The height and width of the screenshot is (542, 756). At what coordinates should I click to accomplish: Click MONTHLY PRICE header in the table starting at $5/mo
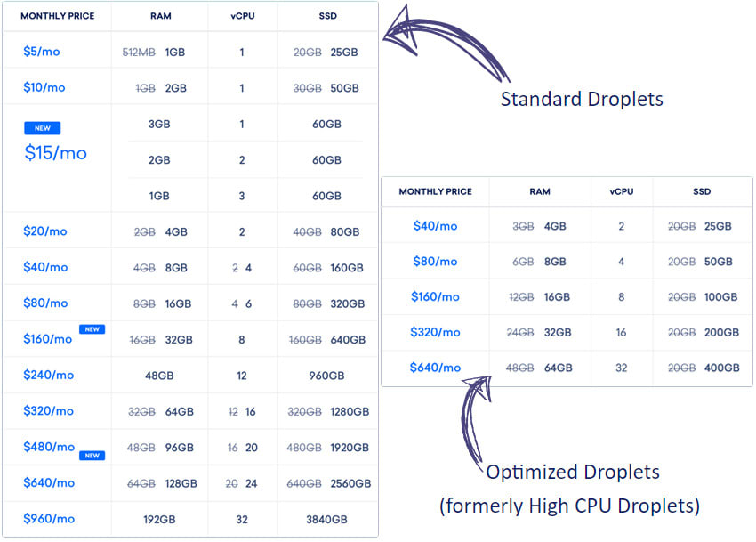(x=58, y=16)
